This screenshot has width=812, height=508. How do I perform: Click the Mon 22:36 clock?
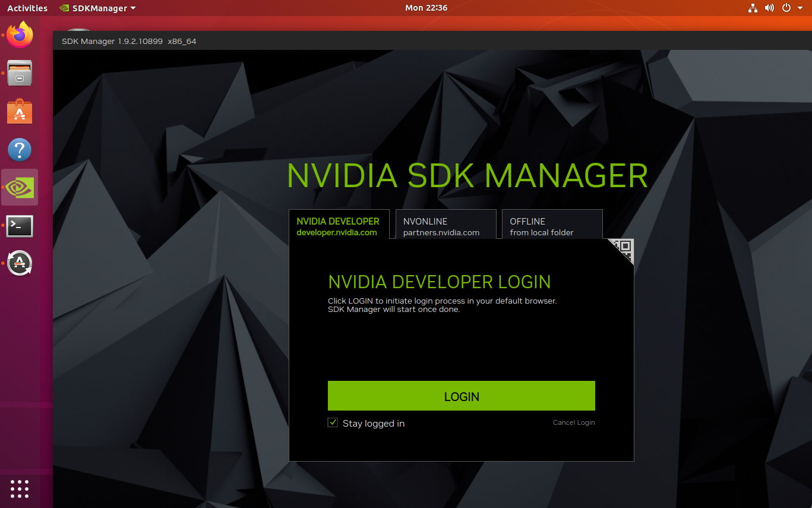coord(426,8)
